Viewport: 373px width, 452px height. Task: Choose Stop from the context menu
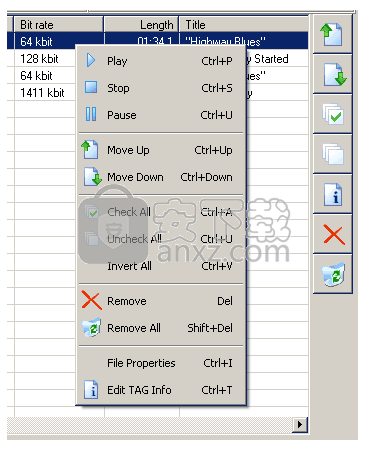[x=161, y=88]
